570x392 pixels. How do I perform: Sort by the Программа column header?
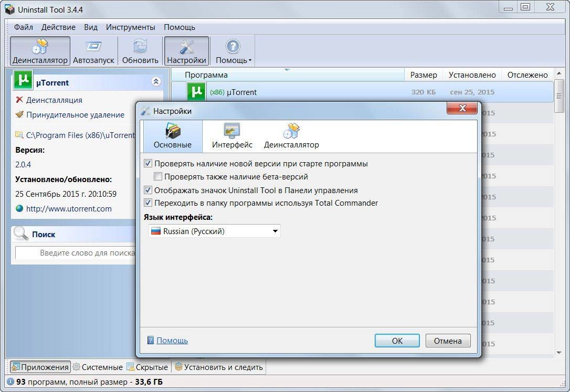(288, 75)
